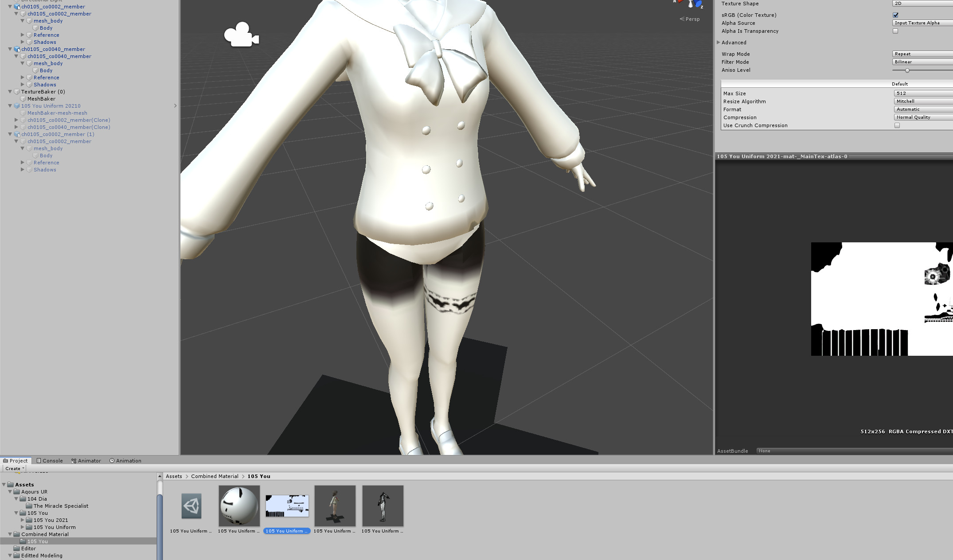Click the Editor folder icon

tap(17, 548)
